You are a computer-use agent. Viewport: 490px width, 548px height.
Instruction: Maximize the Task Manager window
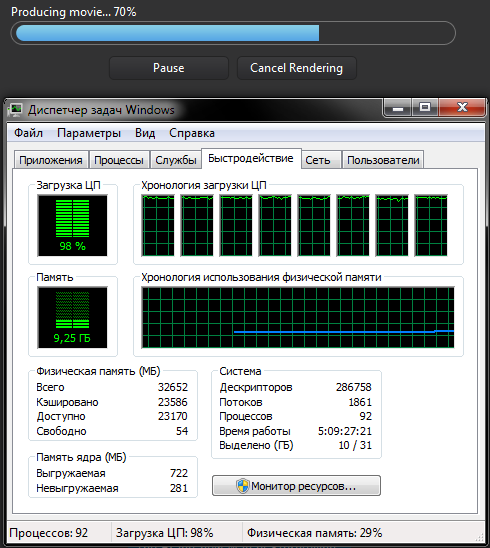click(x=425, y=108)
